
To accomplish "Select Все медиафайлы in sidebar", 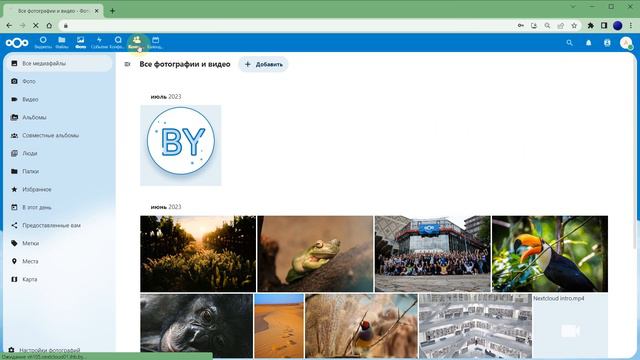I will pos(59,63).
